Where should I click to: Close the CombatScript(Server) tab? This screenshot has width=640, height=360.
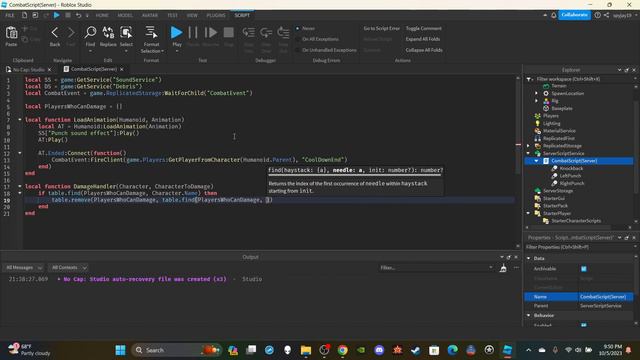point(122,69)
